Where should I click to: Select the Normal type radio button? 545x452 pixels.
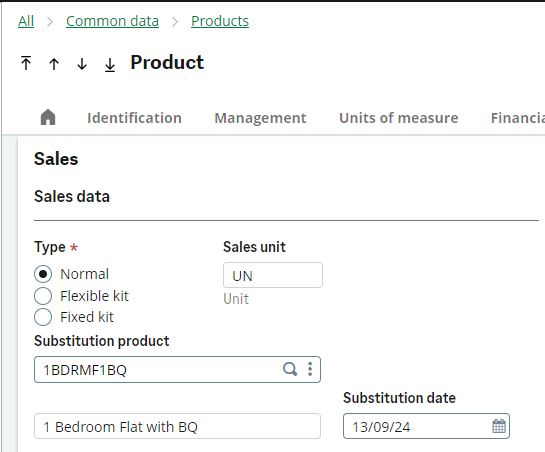(x=43, y=274)
